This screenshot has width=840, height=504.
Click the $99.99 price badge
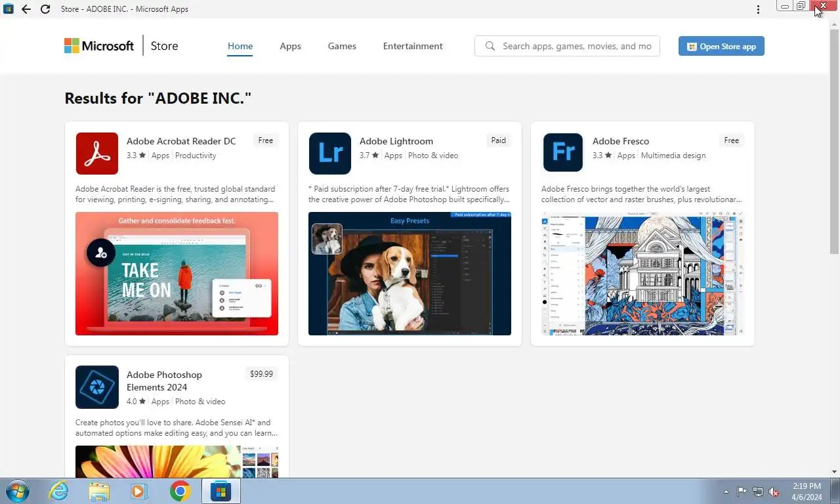261,374
